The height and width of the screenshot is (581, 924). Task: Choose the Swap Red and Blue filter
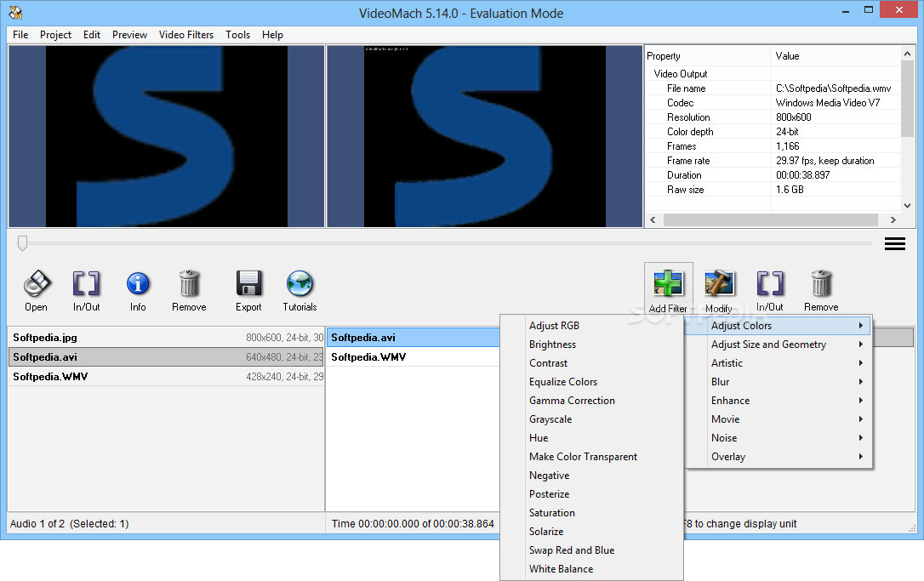coord(591,550)
